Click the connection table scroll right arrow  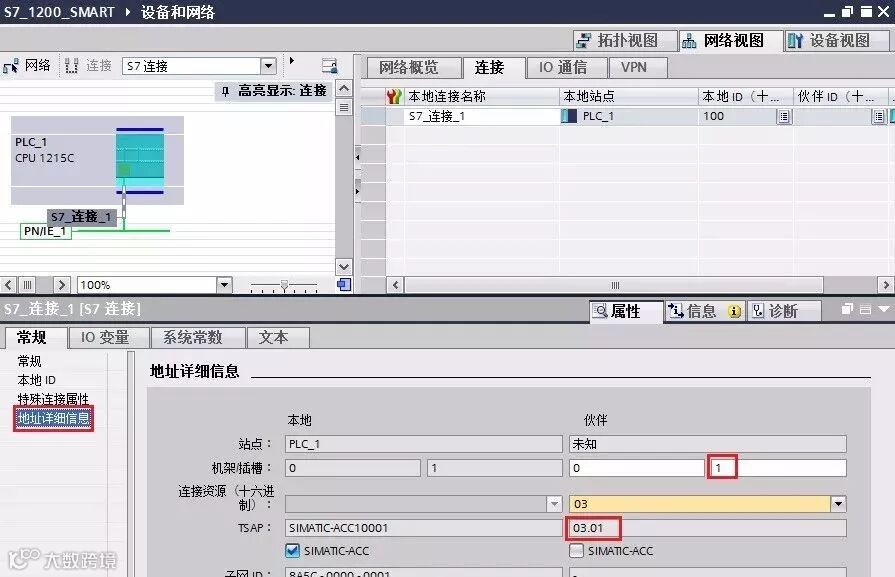point(886,284)
